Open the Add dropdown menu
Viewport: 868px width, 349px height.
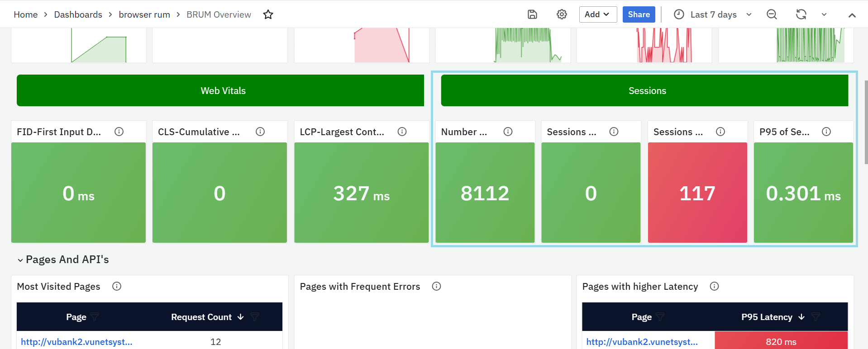[597, 14]
